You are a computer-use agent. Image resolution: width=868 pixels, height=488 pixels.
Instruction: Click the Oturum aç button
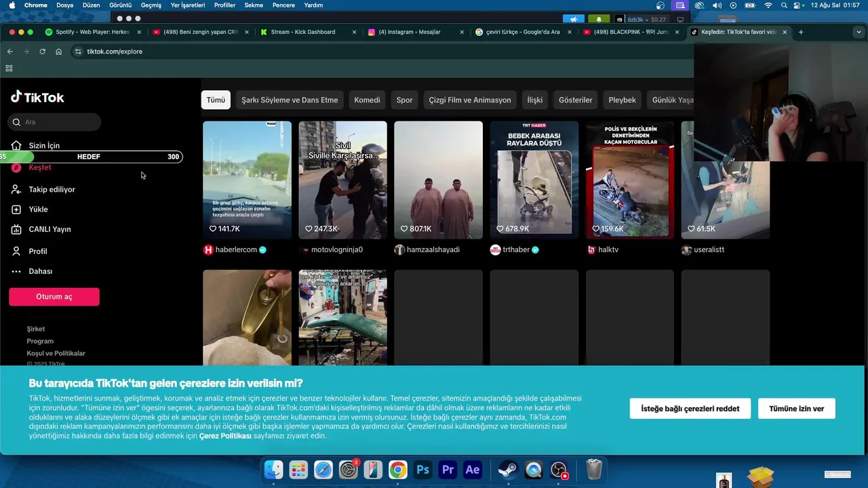54,297
